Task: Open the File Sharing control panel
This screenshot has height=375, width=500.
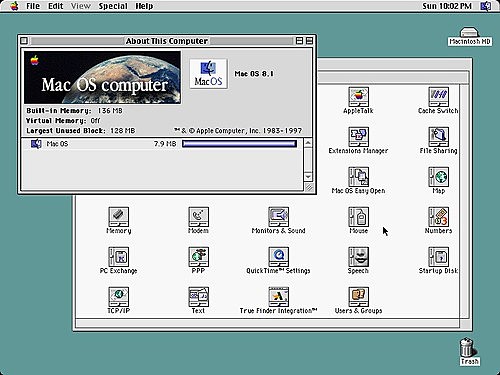Action: (x=438, y=137)
